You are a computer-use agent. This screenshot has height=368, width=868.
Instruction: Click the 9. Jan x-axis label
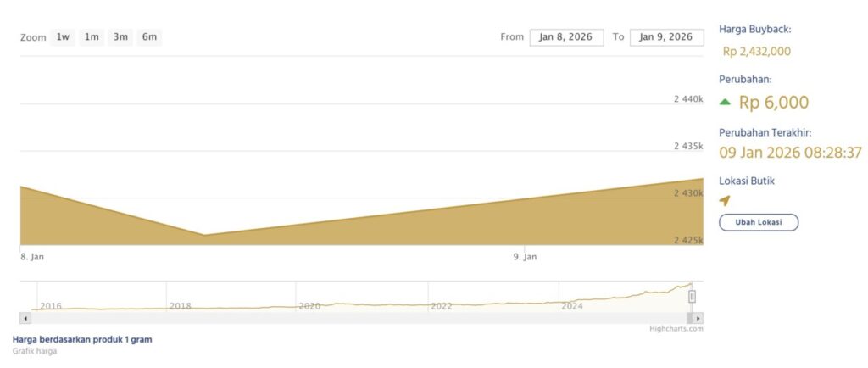click(x=525, y=256)
